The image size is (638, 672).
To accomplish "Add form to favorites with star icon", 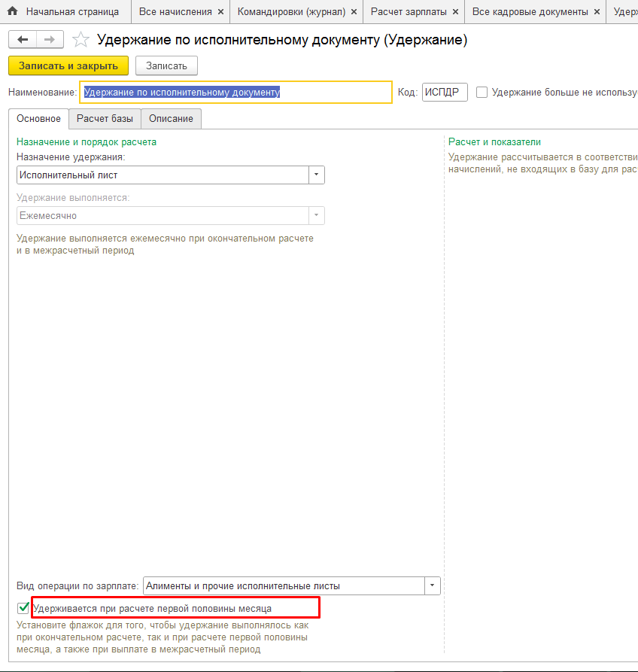I will [x=81, y=41].
